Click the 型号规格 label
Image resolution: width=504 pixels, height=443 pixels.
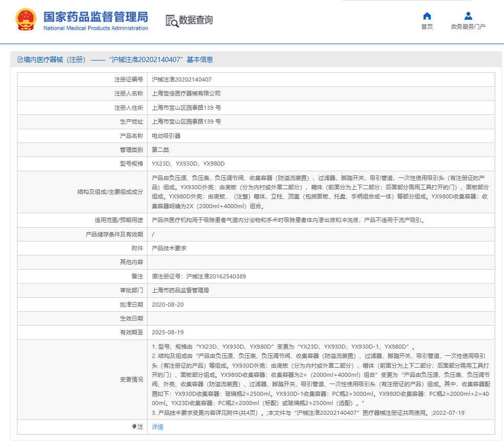point(132,164)
